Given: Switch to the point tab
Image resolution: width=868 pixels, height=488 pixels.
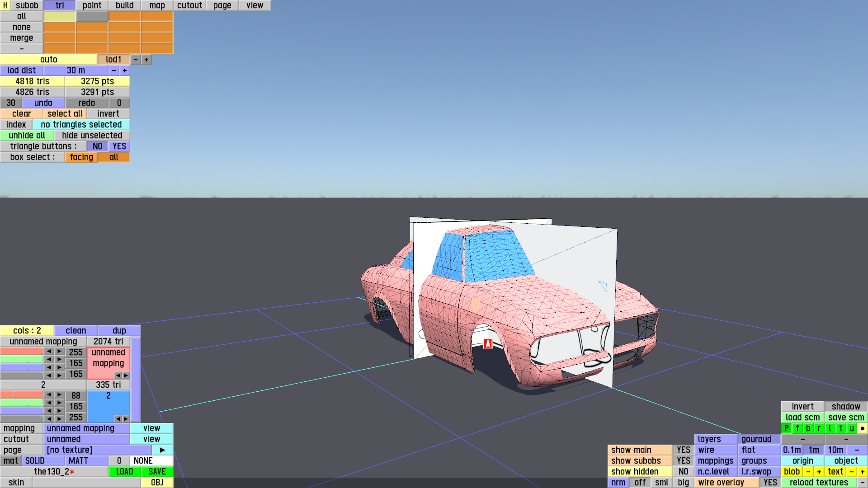Looking at the screenshot, I should (92, 5).
